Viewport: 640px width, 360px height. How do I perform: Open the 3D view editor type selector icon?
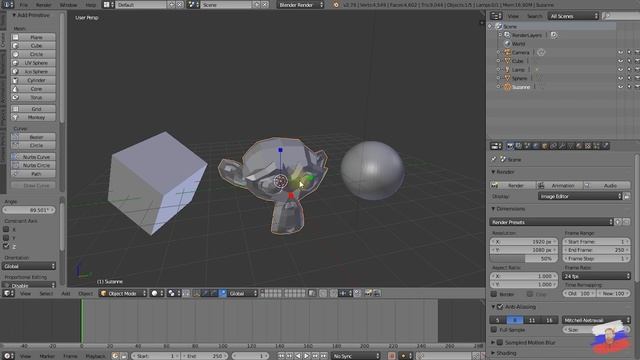tap(8, 293)
